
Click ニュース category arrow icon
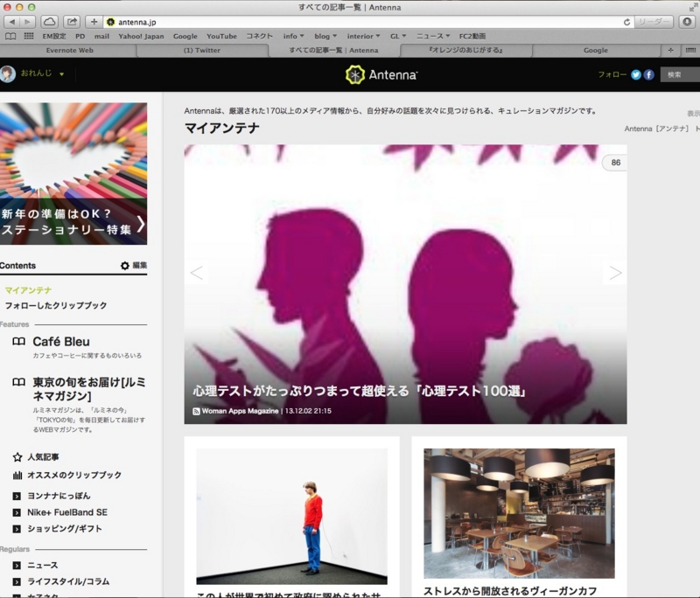17,566
